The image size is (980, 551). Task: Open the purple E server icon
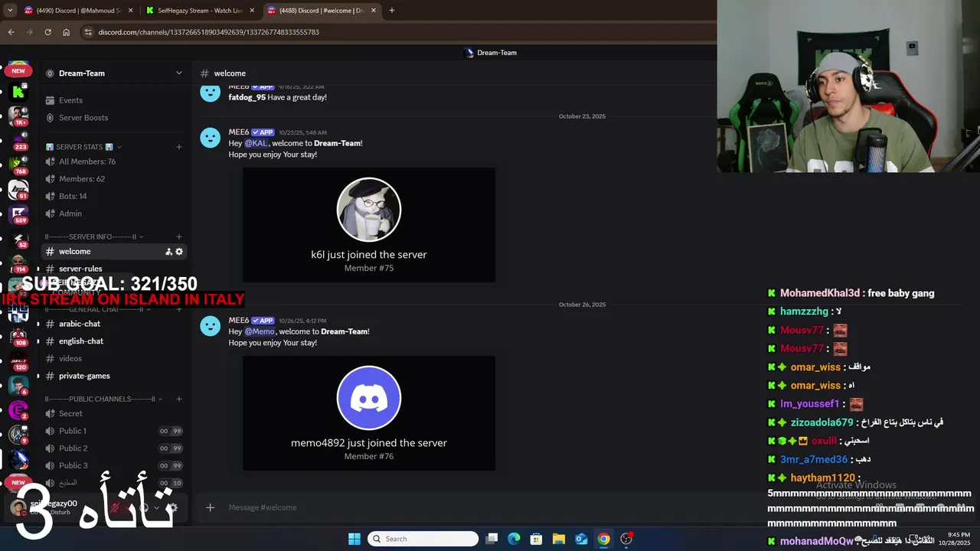[x=18, y=410]
